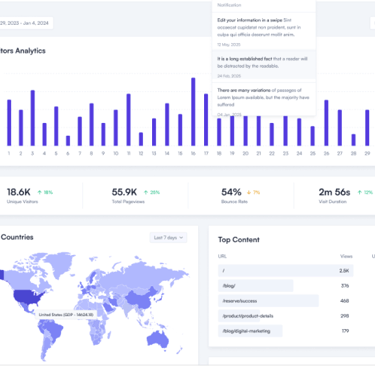375x366 pixels.
Task: Click the Bounce Rate orange down arrow
Action: [x=249, y=192]
